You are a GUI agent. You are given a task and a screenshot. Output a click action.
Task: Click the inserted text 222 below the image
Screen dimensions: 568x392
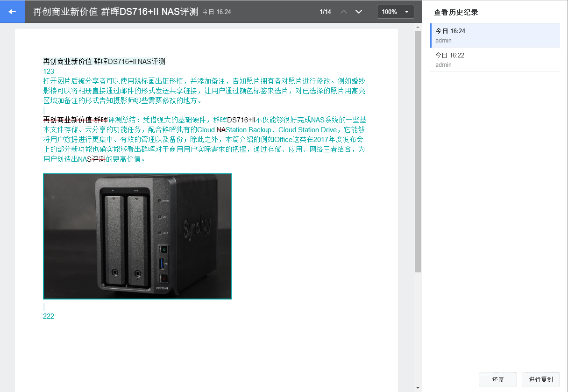click(x=49, y=316)
